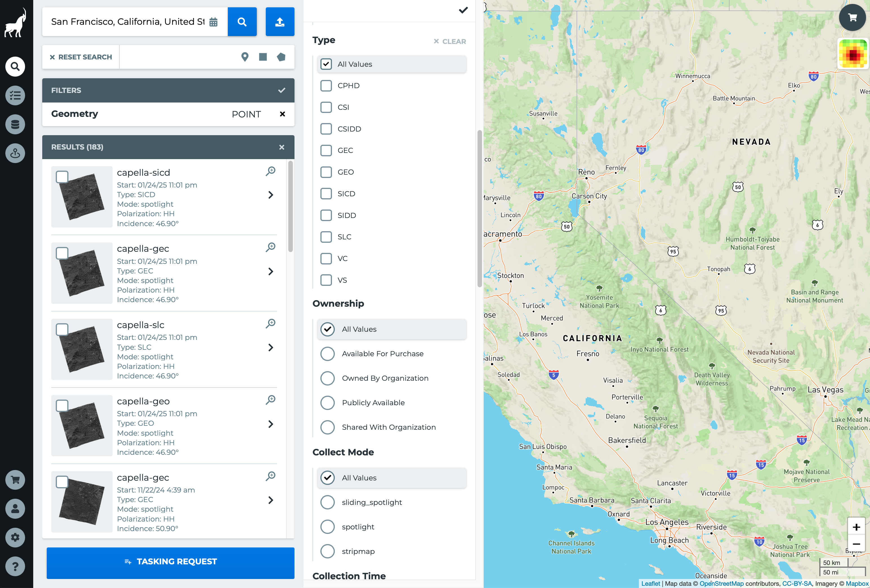Open the sidebar shopping cart icon
Screen dimensions: 870x588
tap(15, 480)
